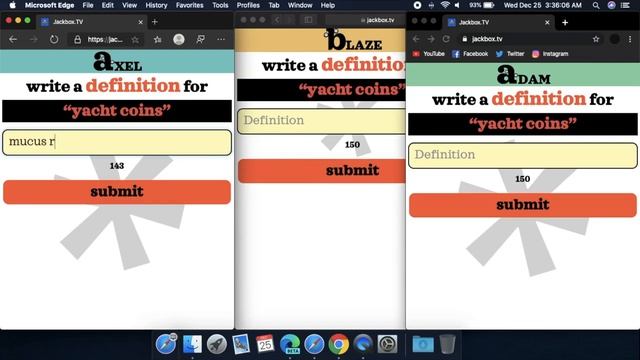Go back in the Safari window

(x=277, y=20)
